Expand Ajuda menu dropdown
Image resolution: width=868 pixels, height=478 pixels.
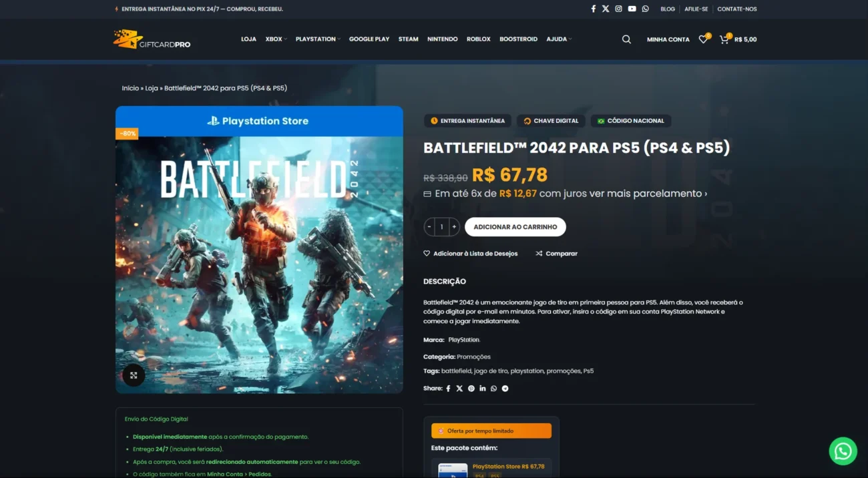tap(559, 39)
